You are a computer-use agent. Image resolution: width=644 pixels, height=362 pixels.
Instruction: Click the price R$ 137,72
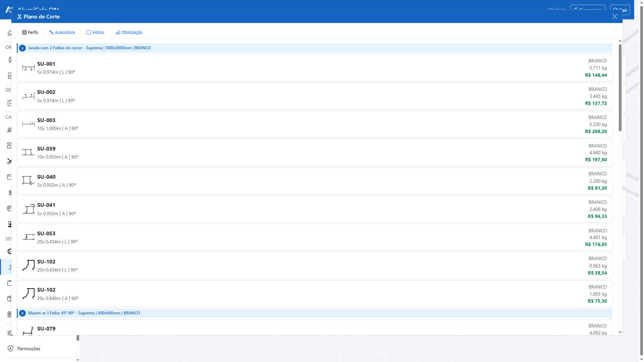point(596,104)
